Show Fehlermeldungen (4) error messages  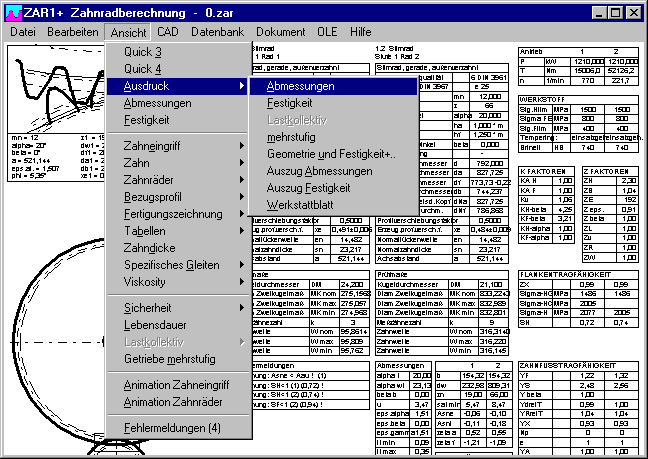pyautogui.click(x=172, y=428)
